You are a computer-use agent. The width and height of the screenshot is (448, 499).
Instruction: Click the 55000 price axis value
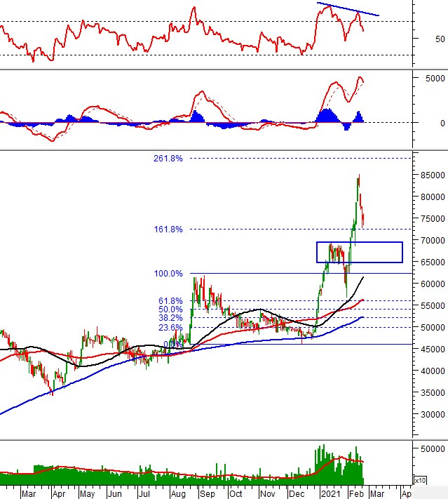tap(433, 306)
